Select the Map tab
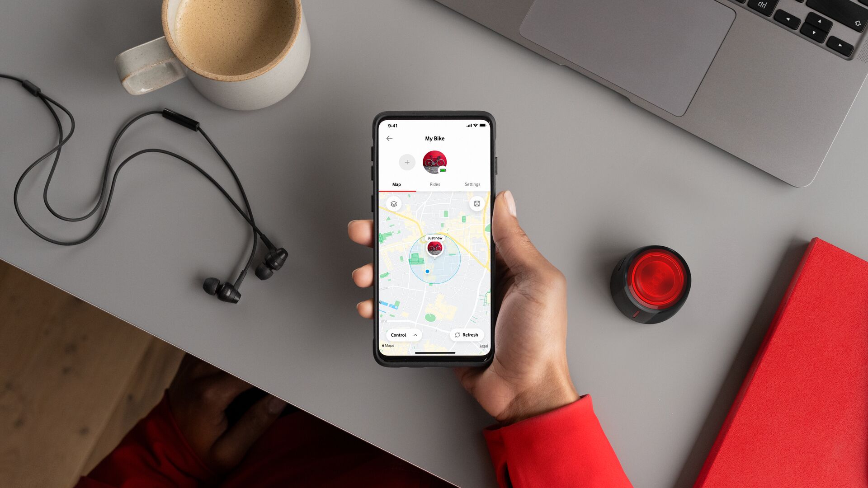Screen dimensions: 868x488 point(396,184)
